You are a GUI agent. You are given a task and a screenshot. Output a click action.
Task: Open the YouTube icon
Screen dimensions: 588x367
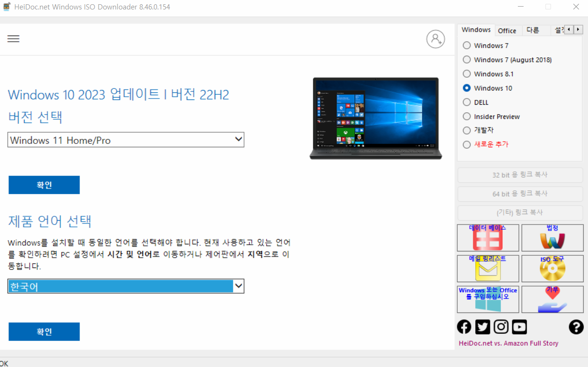click(x=519, y=327)
